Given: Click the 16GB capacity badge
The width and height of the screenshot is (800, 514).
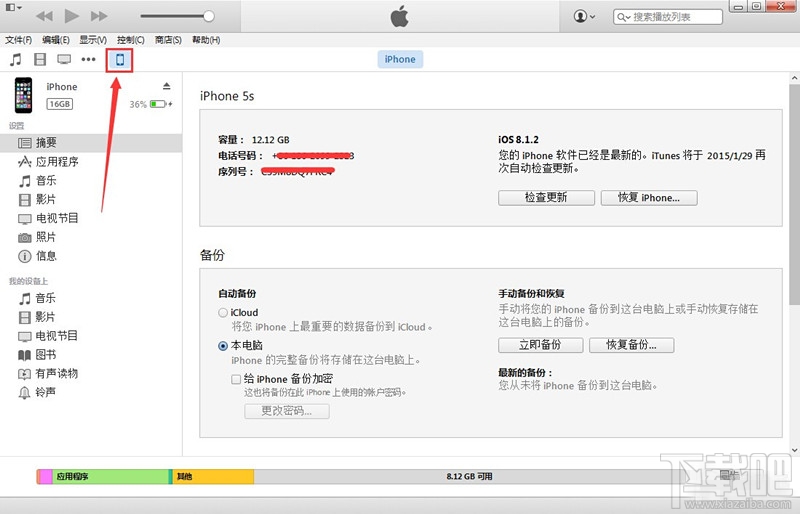Looking at the screenshot, I should [60, 104].
